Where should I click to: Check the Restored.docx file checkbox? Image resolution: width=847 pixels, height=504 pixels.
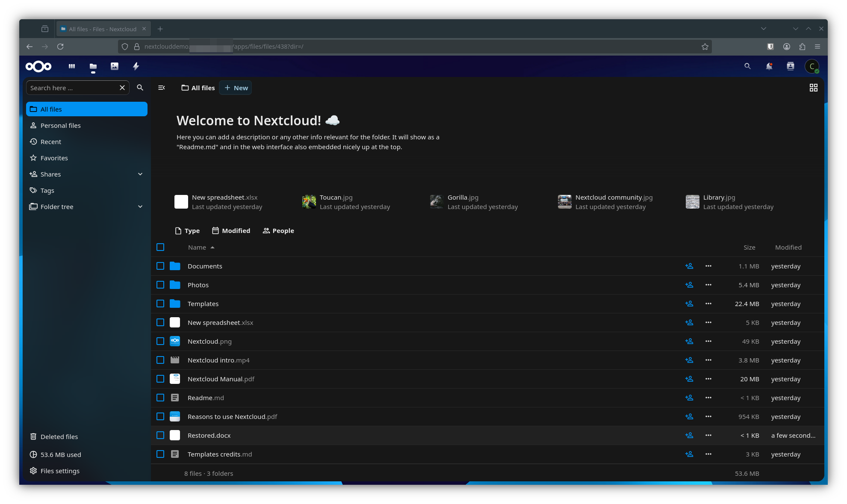(x=160, y=435)
